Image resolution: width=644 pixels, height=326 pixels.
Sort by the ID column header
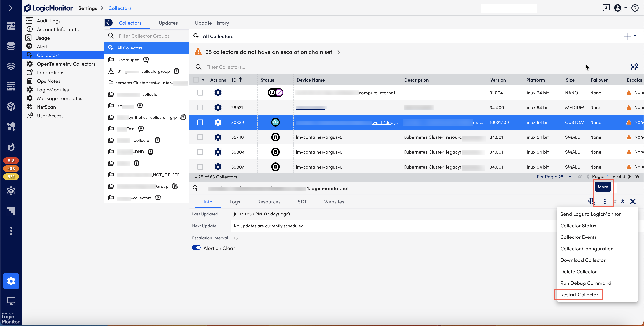pyautogui.click(x=237, y=80)
